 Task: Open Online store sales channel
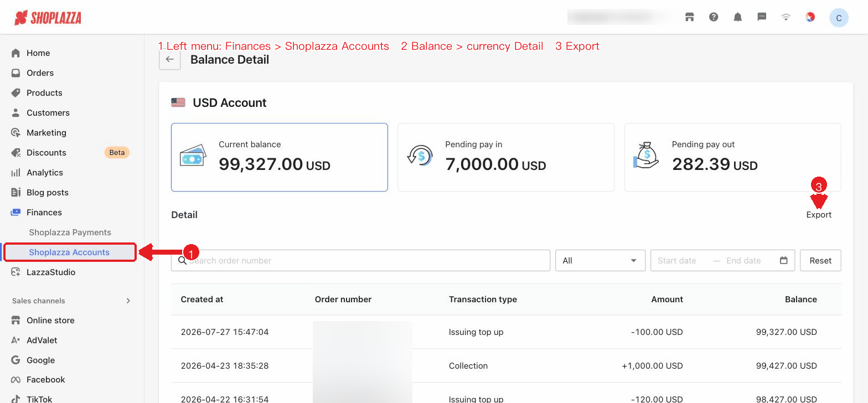tap(50, 321)
